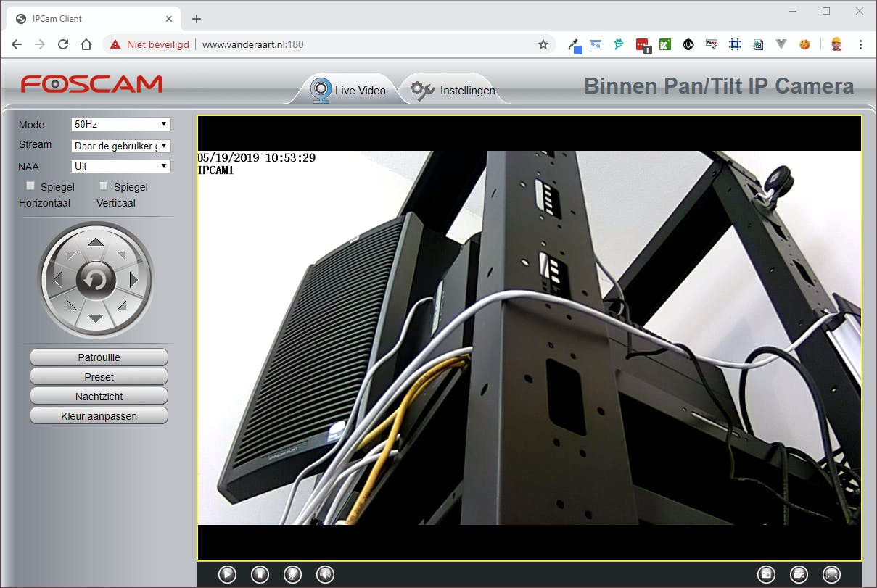Open the red extension with badge 1
The image size is (877, 588).
[643, 45]
